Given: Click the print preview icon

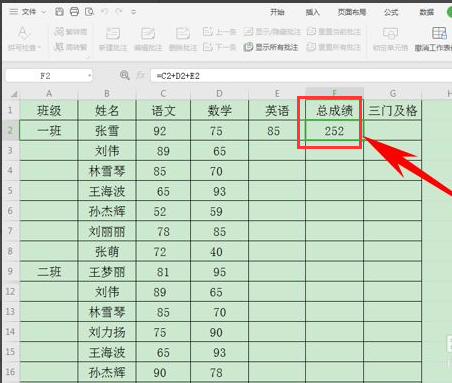Looking at the screenshot, I should [x=89, y=12].
